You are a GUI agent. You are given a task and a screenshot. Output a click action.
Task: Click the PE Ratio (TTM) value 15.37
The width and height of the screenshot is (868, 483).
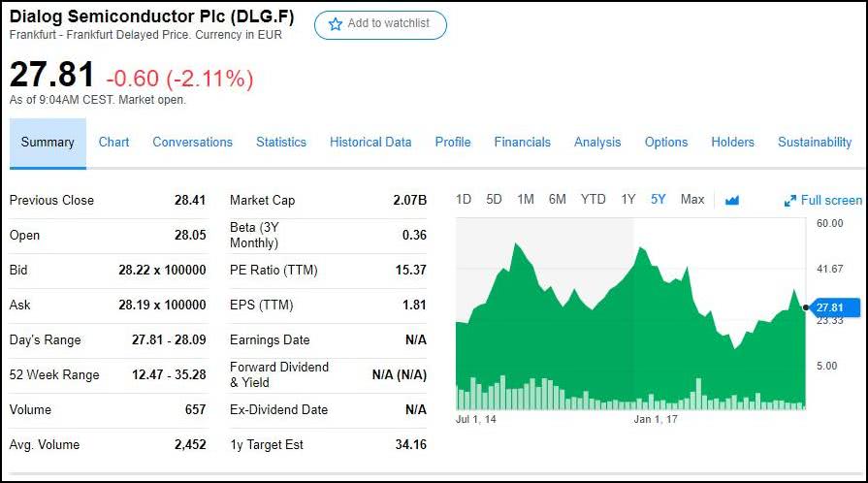pos(411,270)
